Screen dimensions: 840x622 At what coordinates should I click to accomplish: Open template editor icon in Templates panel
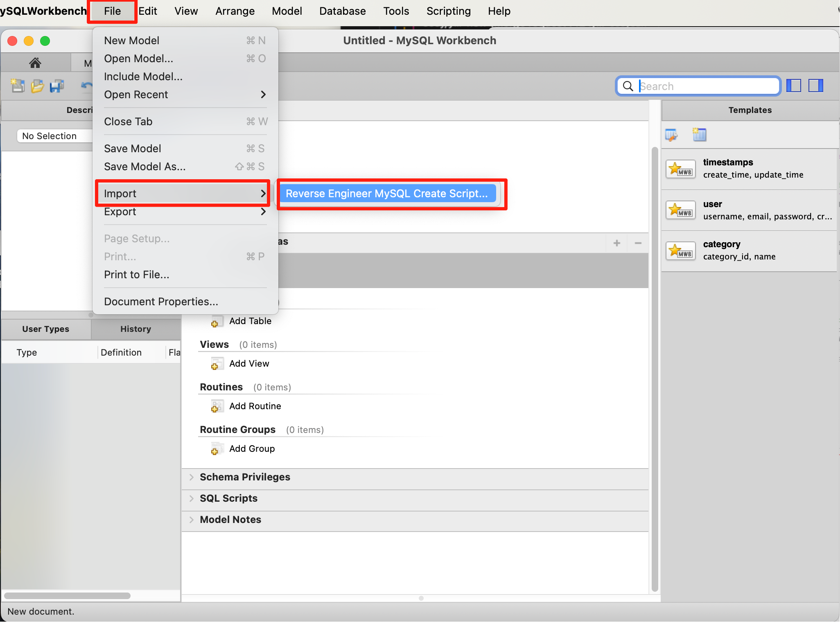pos(671,135)
